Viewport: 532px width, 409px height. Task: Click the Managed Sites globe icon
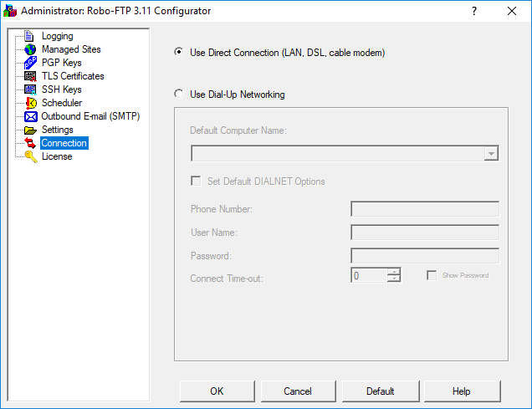[x=30, y=49]
